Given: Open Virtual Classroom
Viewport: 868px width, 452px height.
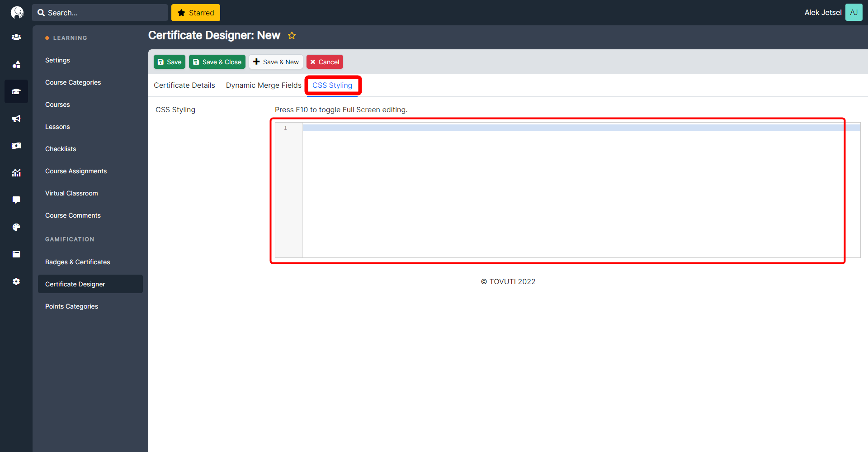Looking at the screenshot, I should point(71,193).
